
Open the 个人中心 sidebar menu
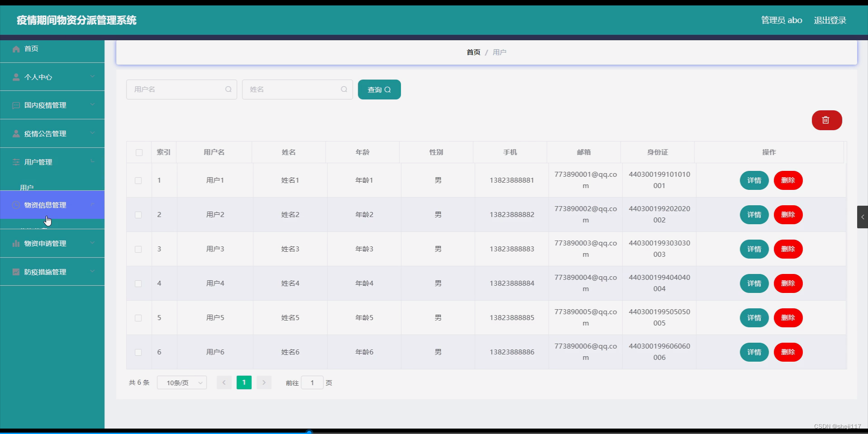tap(52, 77)
